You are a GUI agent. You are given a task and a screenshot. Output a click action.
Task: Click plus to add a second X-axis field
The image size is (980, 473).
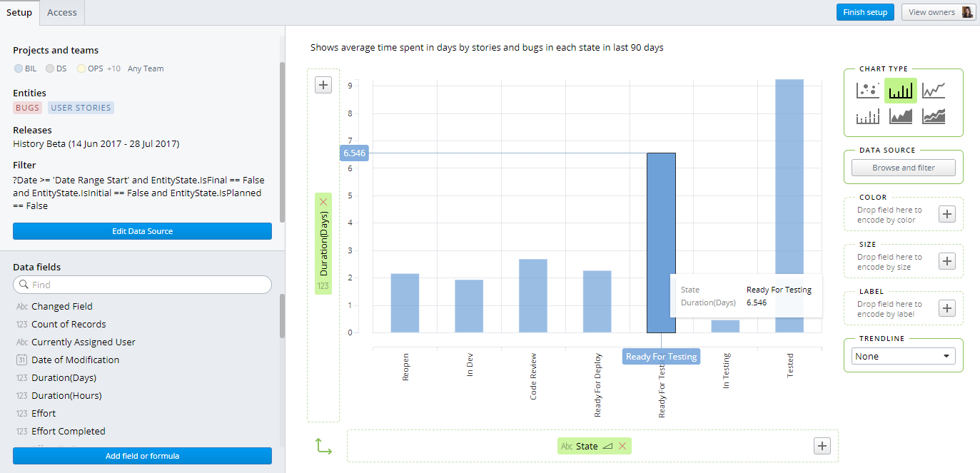[822, 445]
